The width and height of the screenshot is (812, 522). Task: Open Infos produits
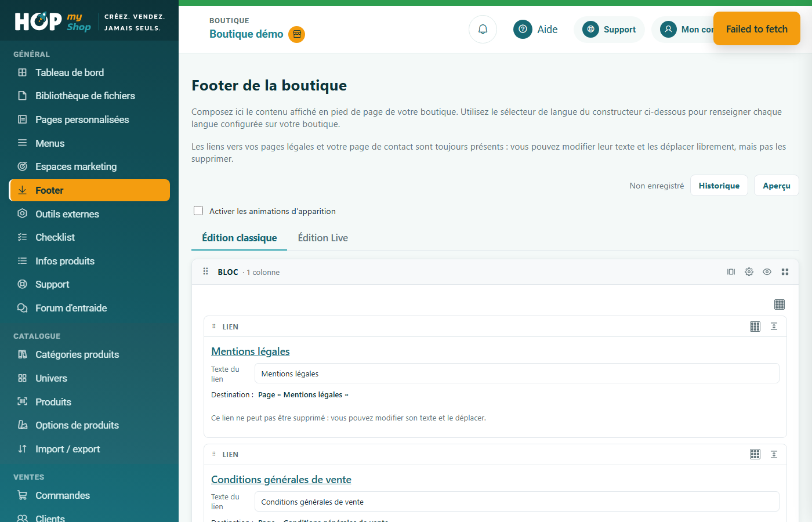(x=89, y=261)
